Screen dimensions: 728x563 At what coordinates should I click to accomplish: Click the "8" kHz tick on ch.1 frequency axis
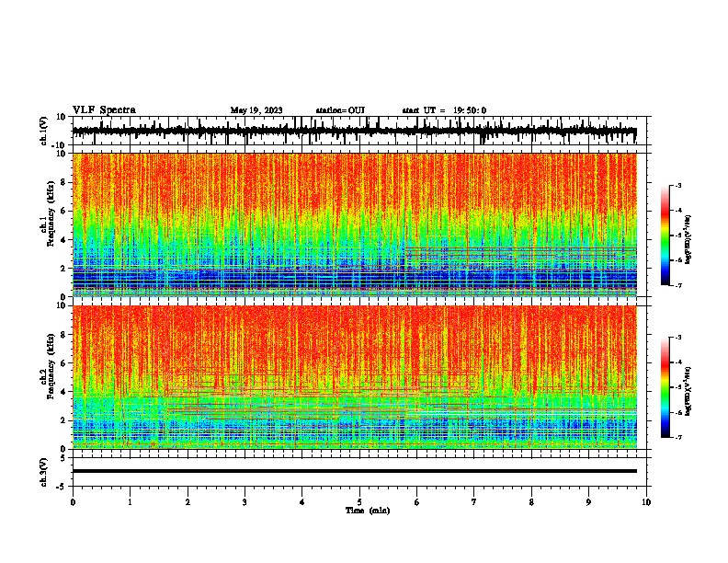click(63, 182)
